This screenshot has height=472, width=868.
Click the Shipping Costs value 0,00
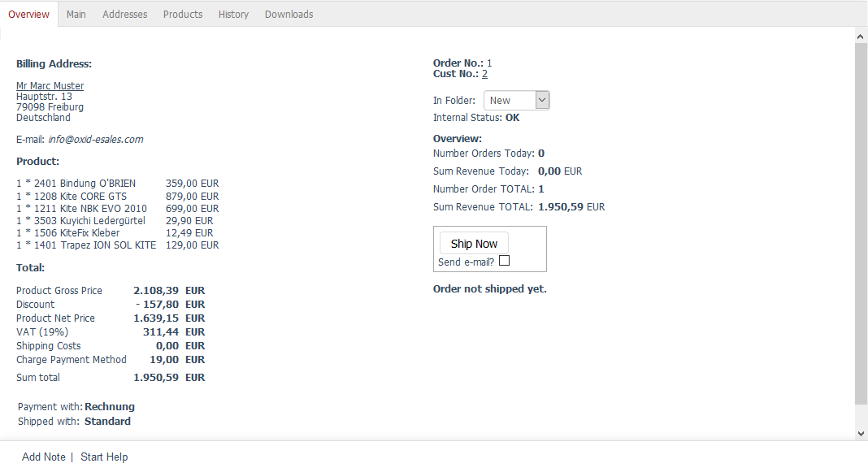coord(167,346)
